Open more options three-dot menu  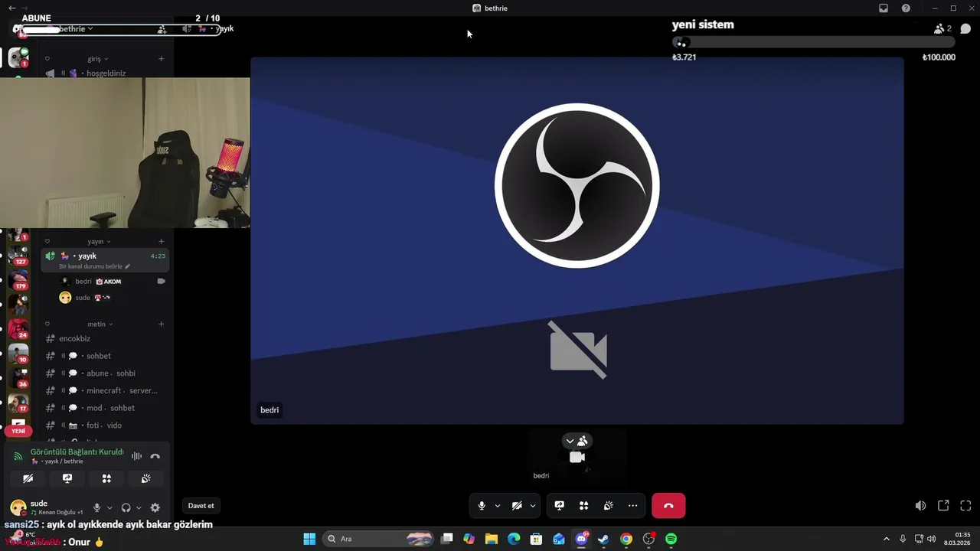[632, 506]
